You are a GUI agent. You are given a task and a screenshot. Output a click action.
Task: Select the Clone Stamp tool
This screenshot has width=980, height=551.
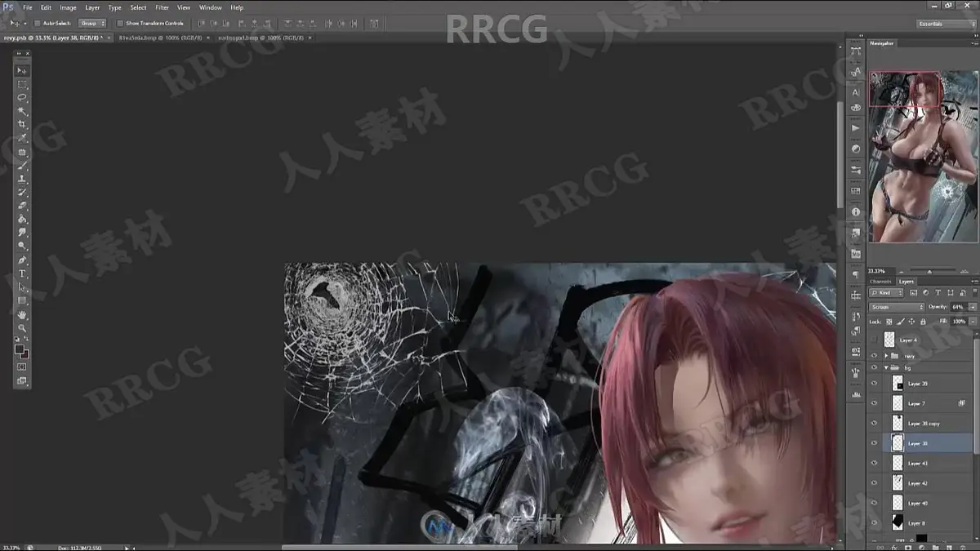(x=22, y=179)
